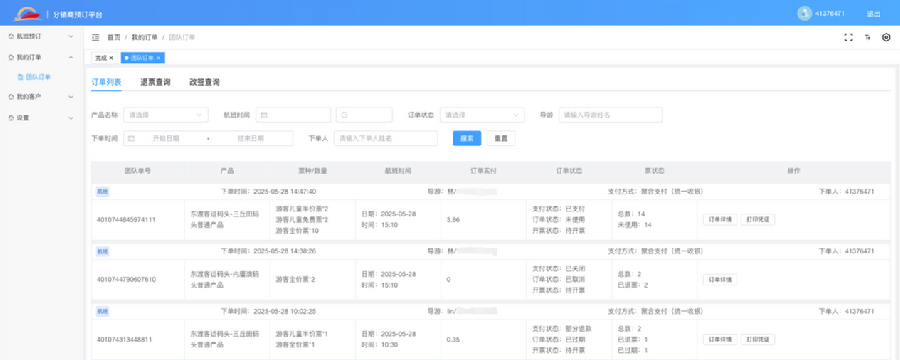Click the 重置 button
The height and width of the screenshot is (360, 900).
(501, 138)
